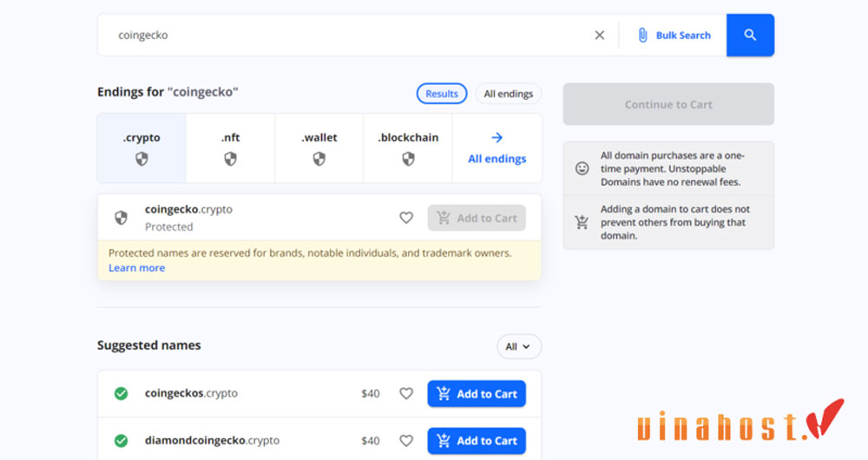This screenshot has height=460, width=868.
Task: Click the smiley face info icon
Action: click(582, 168)
